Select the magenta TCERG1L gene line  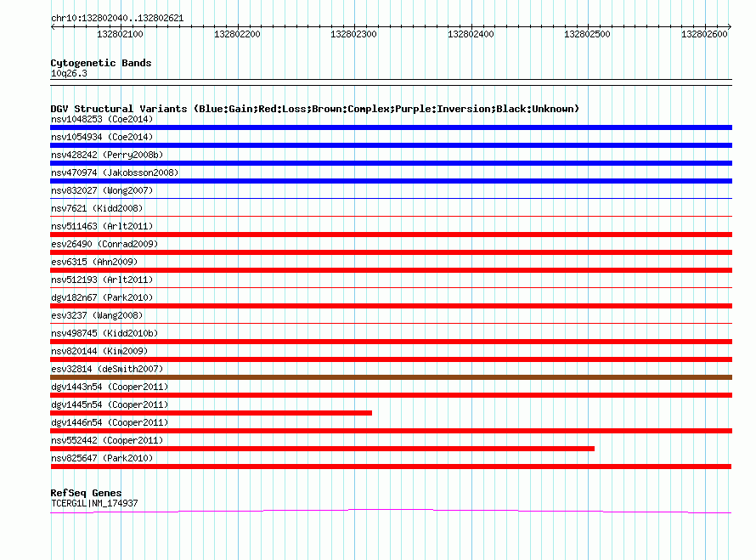[391, 511]
